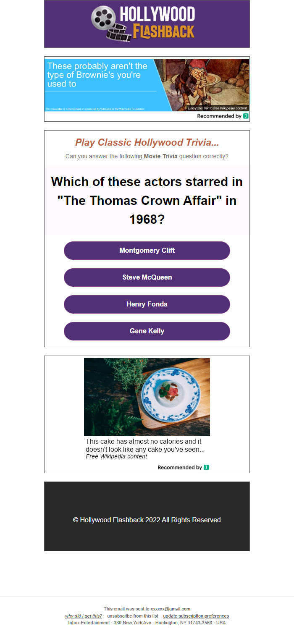The height and width of the screenshot is (644, 294).
Task: Choose the Montgomery Clift answer
Action: click(147, 251)
